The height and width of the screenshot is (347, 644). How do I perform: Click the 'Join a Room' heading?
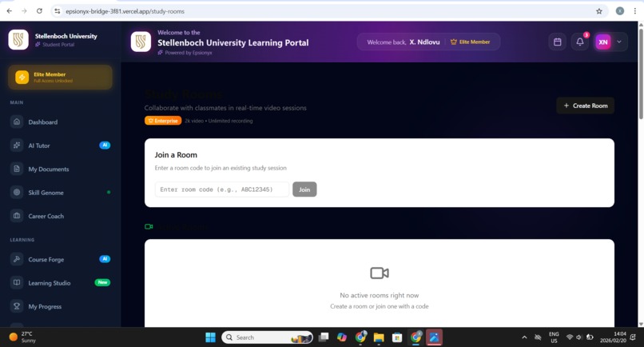tap(176, 155)
